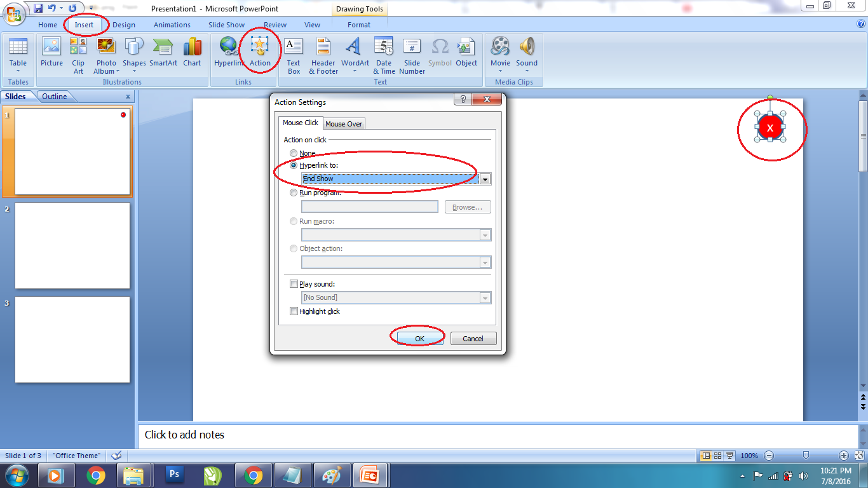Image resolution: width=868 pixels, height=488 pixels.
Task: Enable the Play sound checkbox
Action: tap(294, 283)
